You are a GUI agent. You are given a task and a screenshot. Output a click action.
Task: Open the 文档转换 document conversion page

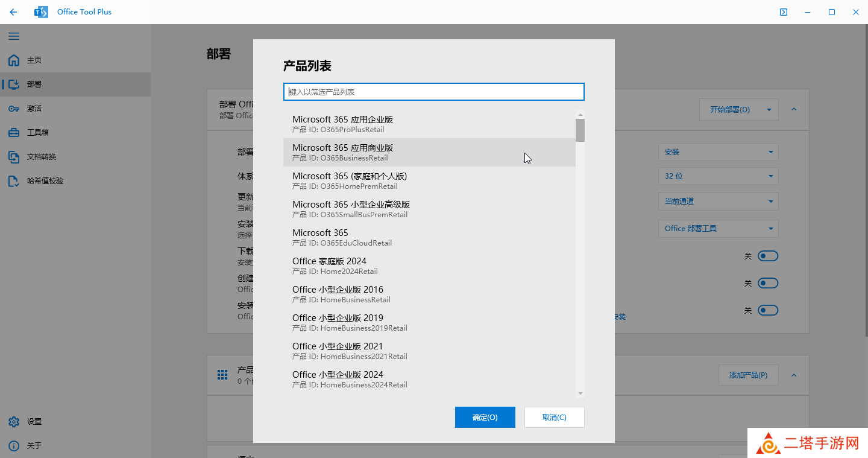point(75,157)
